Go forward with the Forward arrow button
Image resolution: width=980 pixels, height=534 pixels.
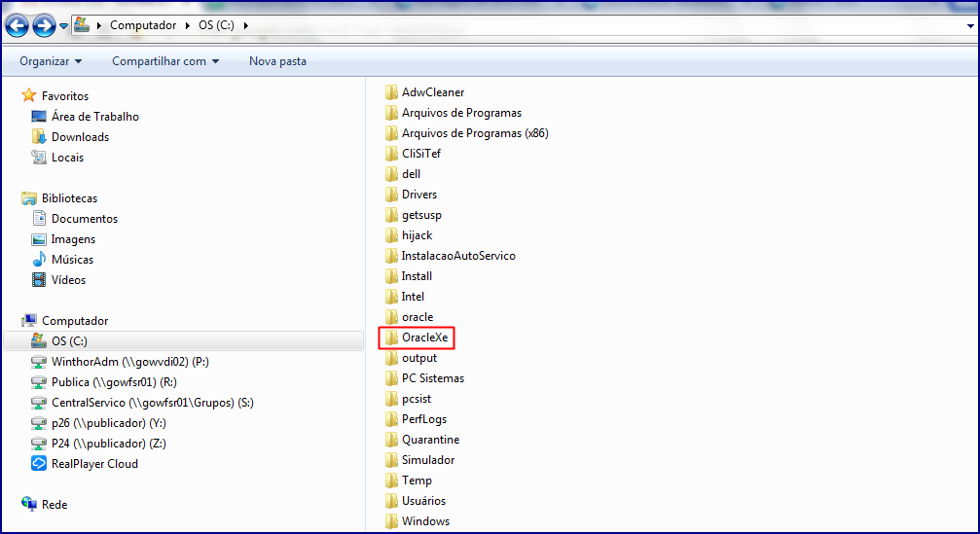pos(44,25)
